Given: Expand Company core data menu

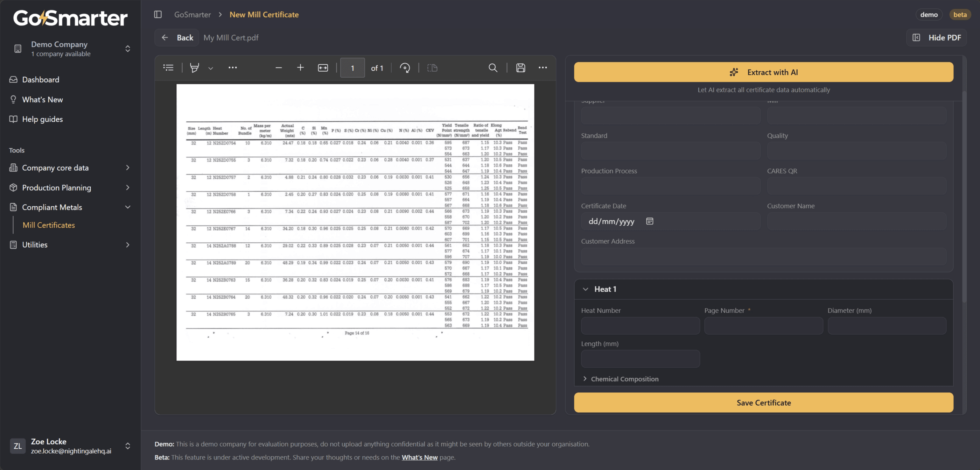Looking at the screenshot, I should [70, 168].
